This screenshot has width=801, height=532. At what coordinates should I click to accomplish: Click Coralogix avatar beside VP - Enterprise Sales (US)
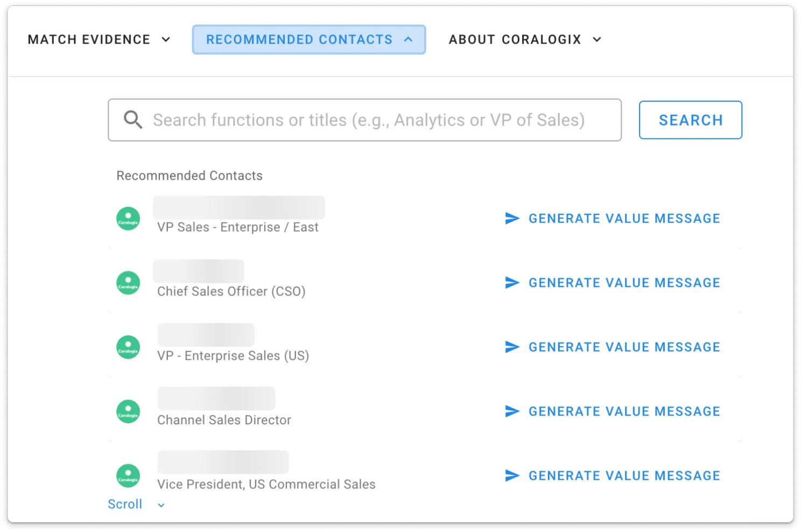[x=128, y=347]
